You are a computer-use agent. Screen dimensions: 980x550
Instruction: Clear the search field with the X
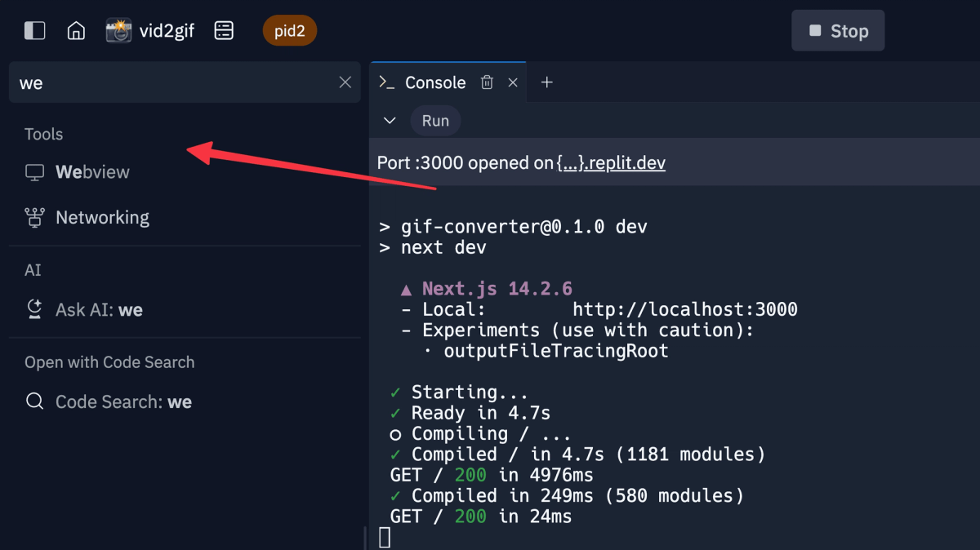tap(345, 82)
